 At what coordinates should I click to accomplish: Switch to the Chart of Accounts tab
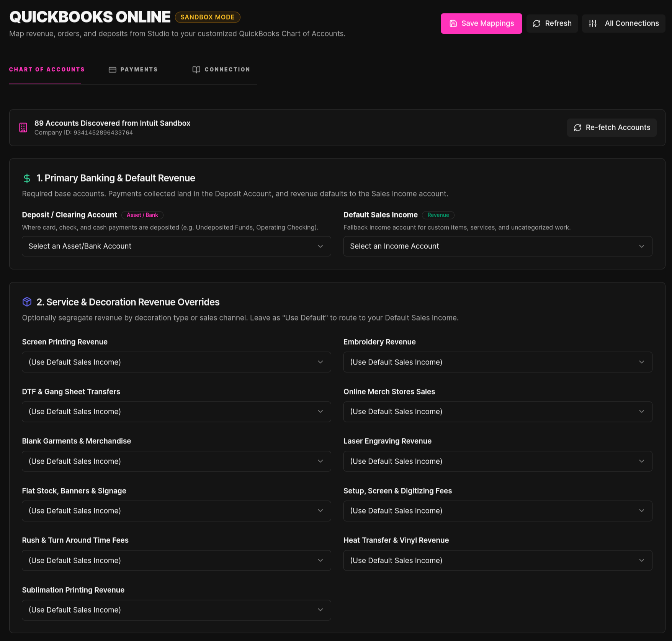pos(47,69)
